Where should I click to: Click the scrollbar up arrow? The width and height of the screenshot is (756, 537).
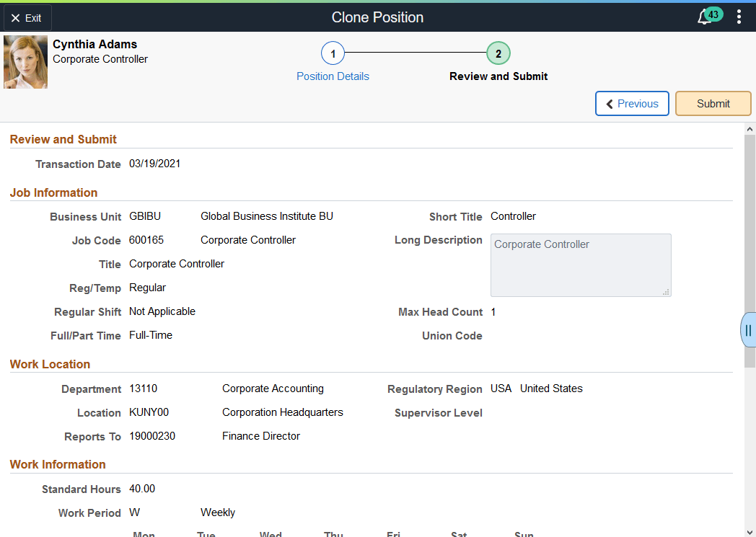coord(749,128)
